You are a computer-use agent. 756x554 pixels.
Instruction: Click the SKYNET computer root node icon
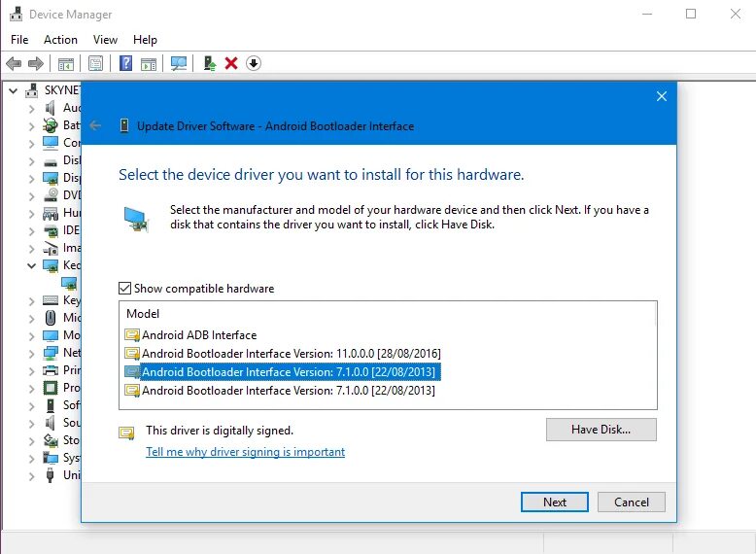(x=32, y=90)
